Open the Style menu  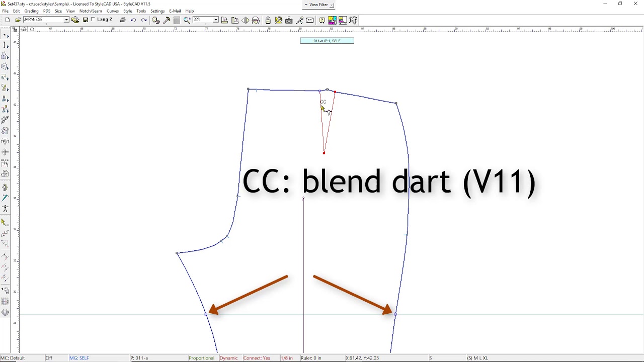(x=128, y=11)
